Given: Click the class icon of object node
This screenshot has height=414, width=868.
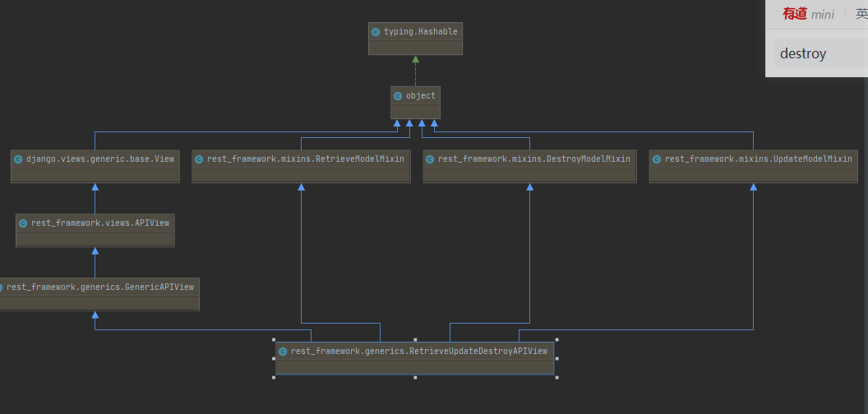Looking at the screenshot, I should (x=398, y=96).
